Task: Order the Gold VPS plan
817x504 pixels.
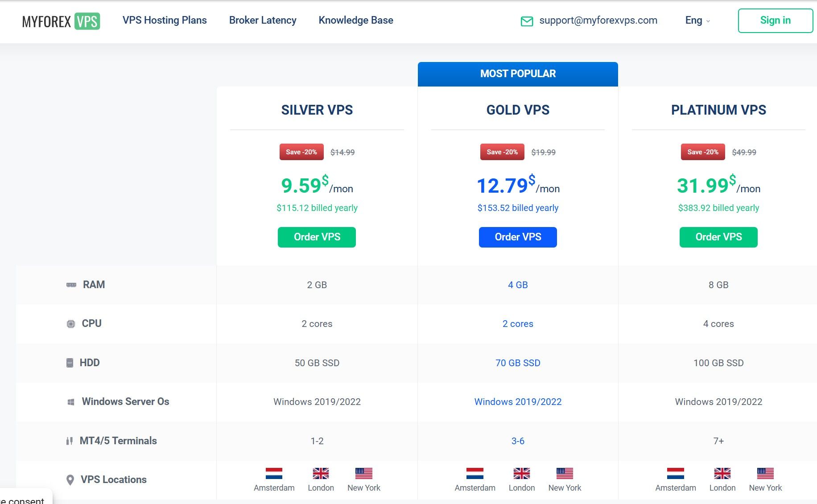Action: tap(518, 237)
